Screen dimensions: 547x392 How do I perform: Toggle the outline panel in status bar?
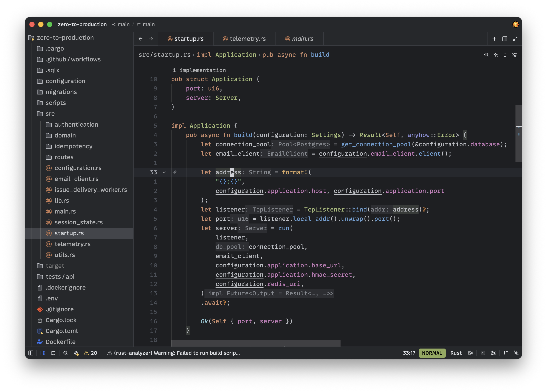(53, 353)
